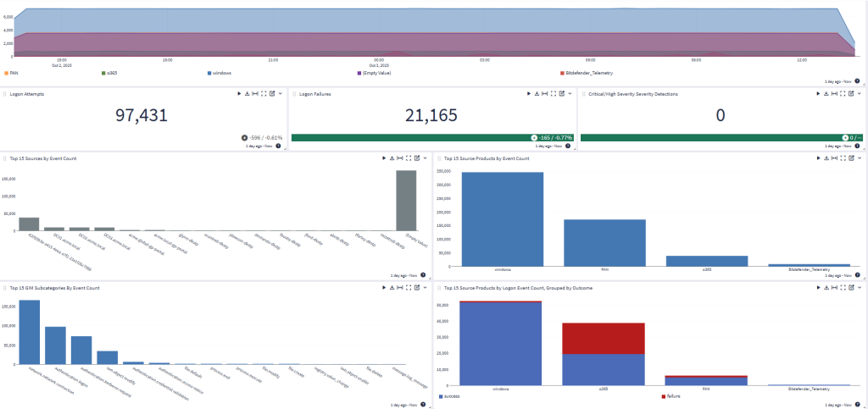Screen dimensions: 868x409
Task: Open Critical/High Severity Detections panel options chevron
Action: coord(860,94)
